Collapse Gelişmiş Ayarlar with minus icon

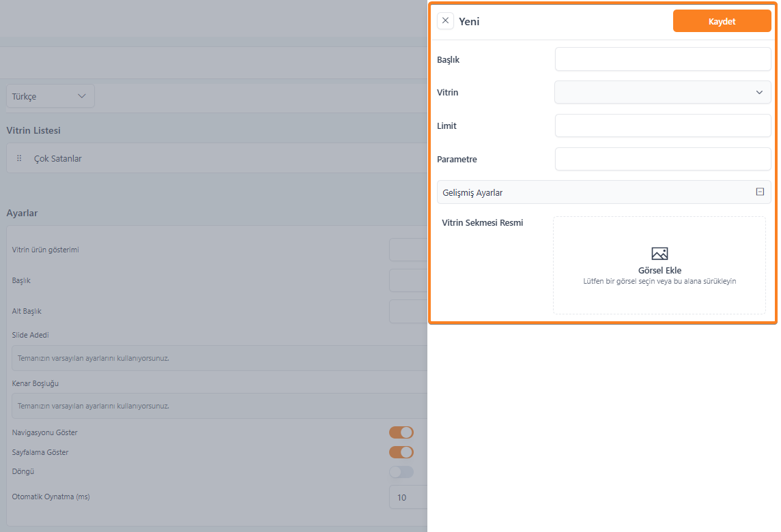tap(760, 192)
